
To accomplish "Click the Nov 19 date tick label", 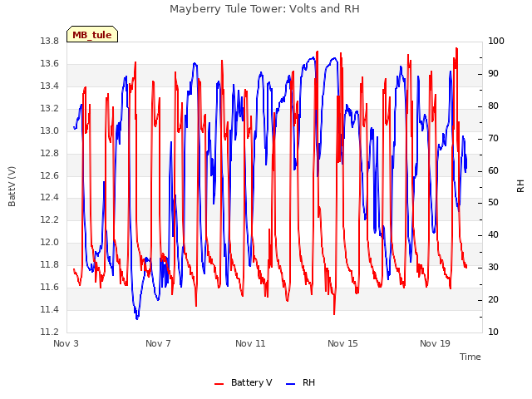I will (x=435, y=343).
